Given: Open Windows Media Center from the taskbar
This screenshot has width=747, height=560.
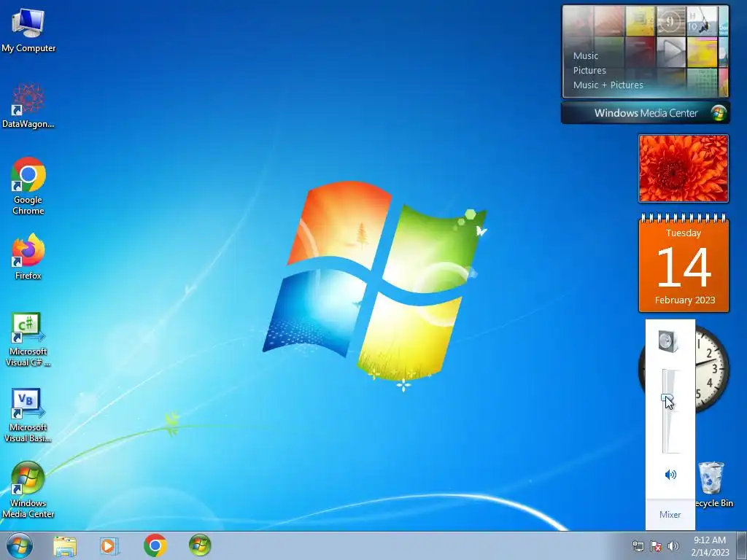Looking at the screenshot, I should coord(200,545).
